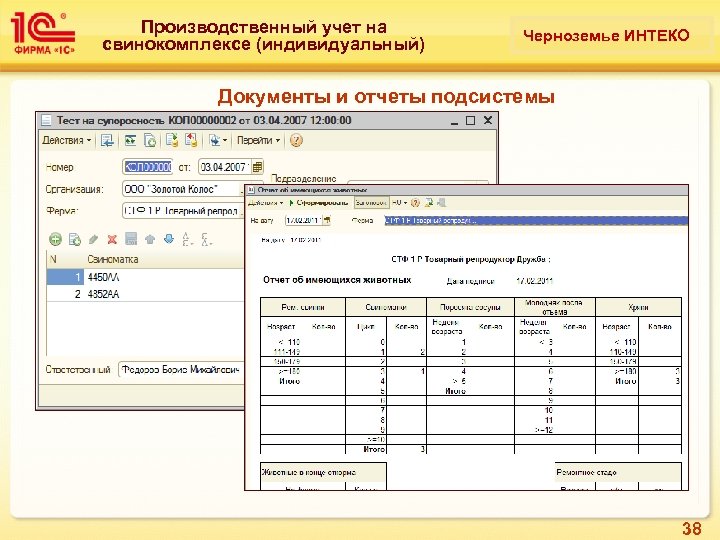
Task: Click the help icon in report toolbar
Action: point(415,202)
